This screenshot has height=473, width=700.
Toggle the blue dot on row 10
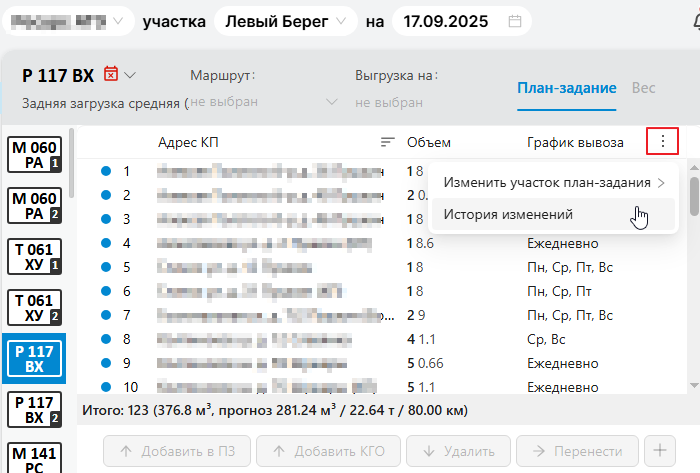pos(105,387)
